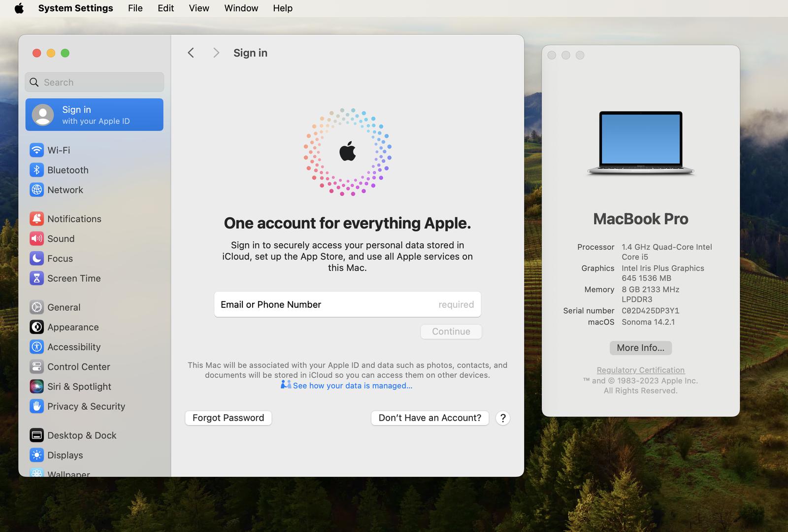Viewport: 788px width, 532px height.
Task: Open the Network globe icon
Action: coord(36,190)
